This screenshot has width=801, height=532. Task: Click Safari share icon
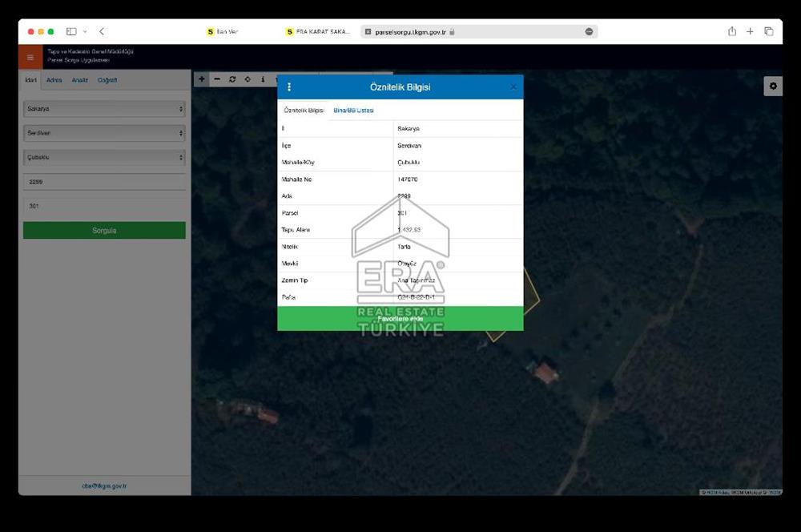coord(732,31)
